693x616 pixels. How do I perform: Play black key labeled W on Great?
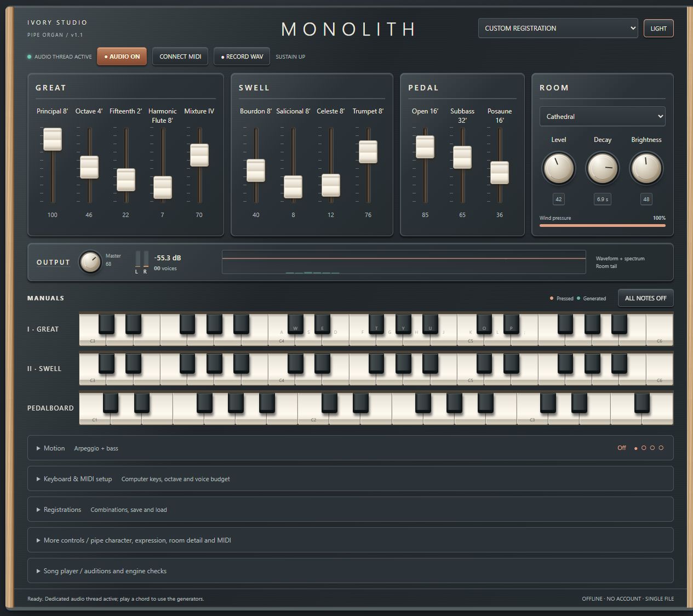[x=295, y=323]
